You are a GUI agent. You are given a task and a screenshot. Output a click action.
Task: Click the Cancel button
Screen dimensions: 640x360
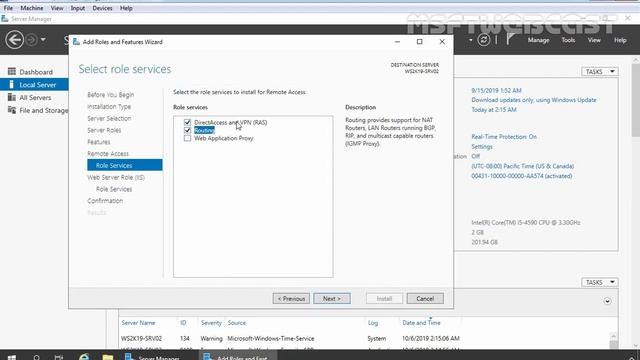(x=425, y=298)
